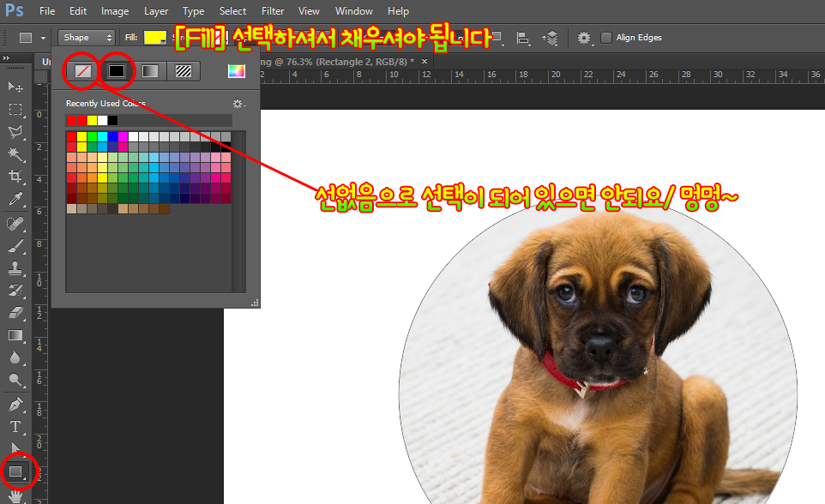Collapse the tools panel with double arrows

tap(6, 58)
